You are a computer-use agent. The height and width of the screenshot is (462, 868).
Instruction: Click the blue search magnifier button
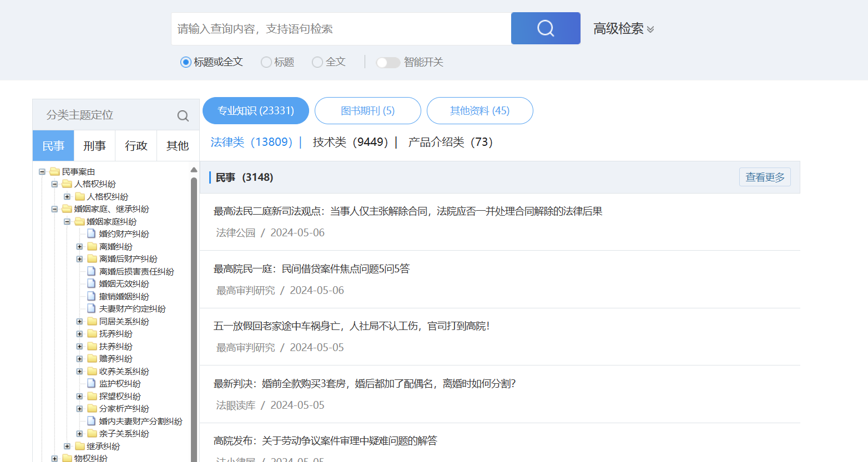pyautogui.click(x=546, y=28)
